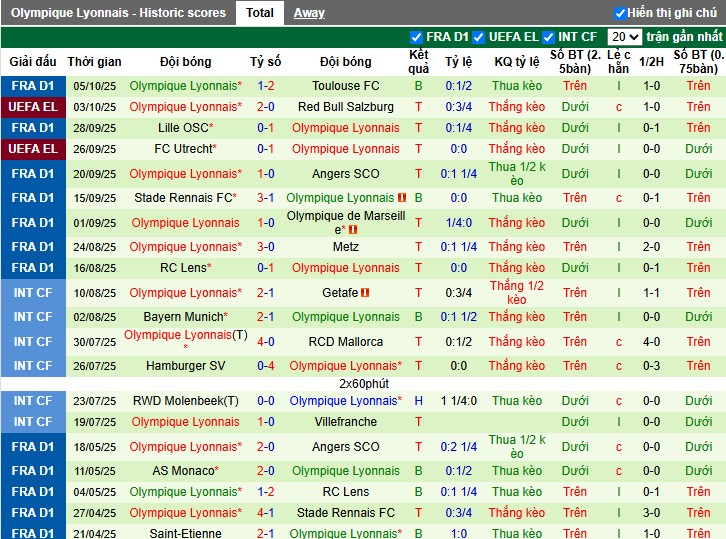
Task: Click red card icon beside Getafe
Action: point(365,293)
